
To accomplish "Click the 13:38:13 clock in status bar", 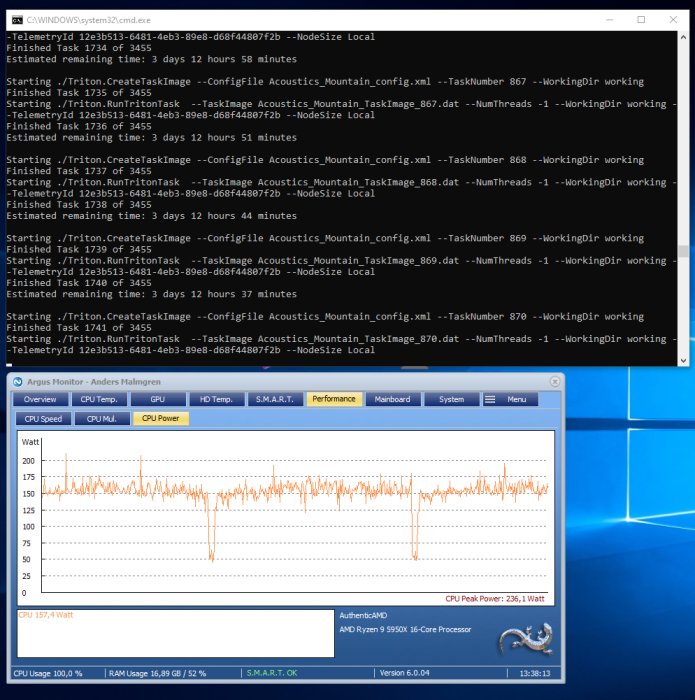I will click(535, 673).
